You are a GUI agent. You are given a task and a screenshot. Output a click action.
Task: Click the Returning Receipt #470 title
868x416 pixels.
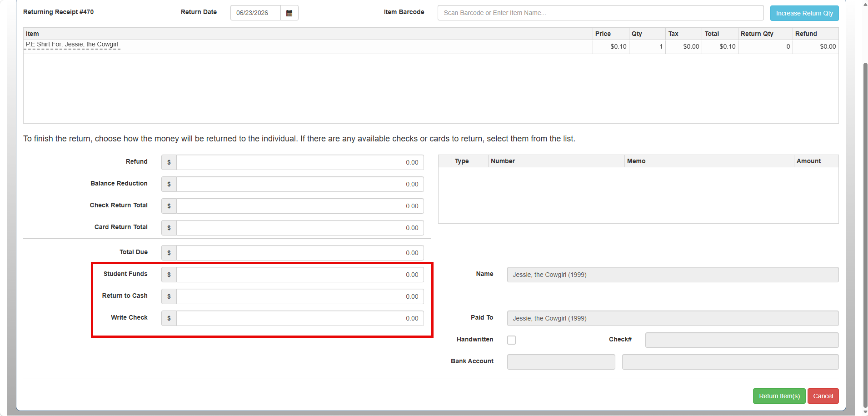58,12
